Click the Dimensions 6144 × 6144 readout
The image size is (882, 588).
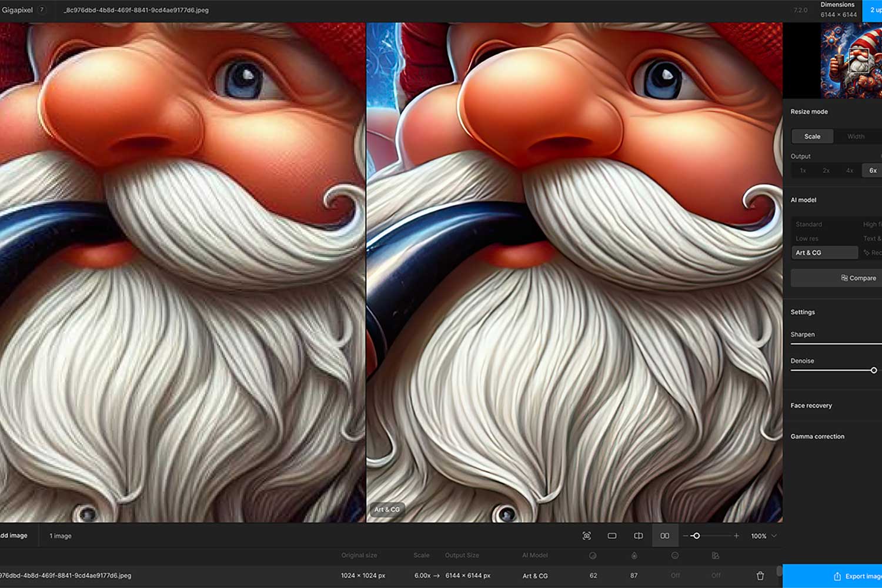click(x=838, y=9)
